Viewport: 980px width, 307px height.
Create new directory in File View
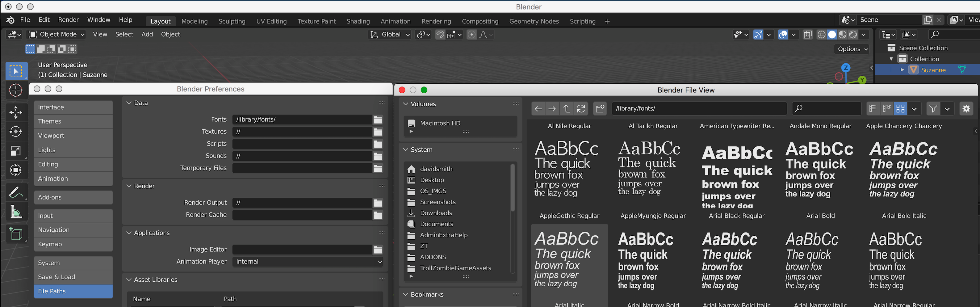point(600,109)
